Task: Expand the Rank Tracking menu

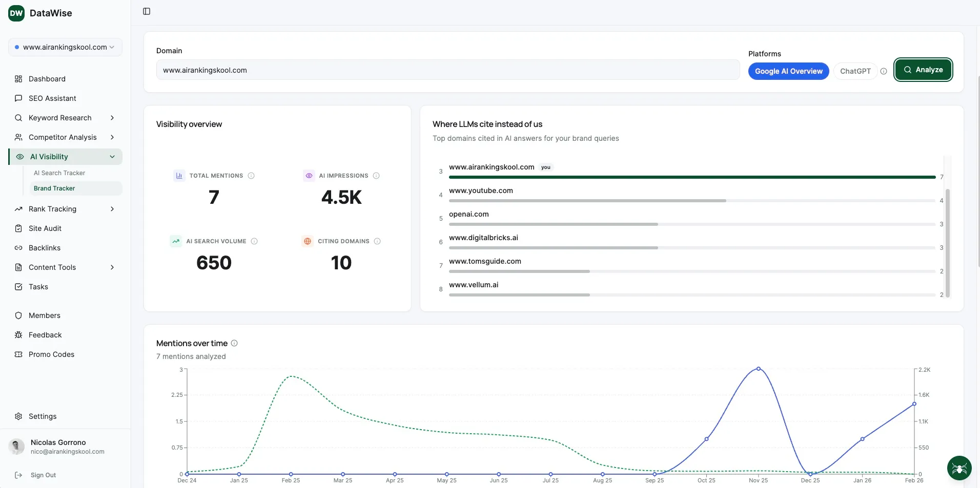Action: tap(53, 208)
